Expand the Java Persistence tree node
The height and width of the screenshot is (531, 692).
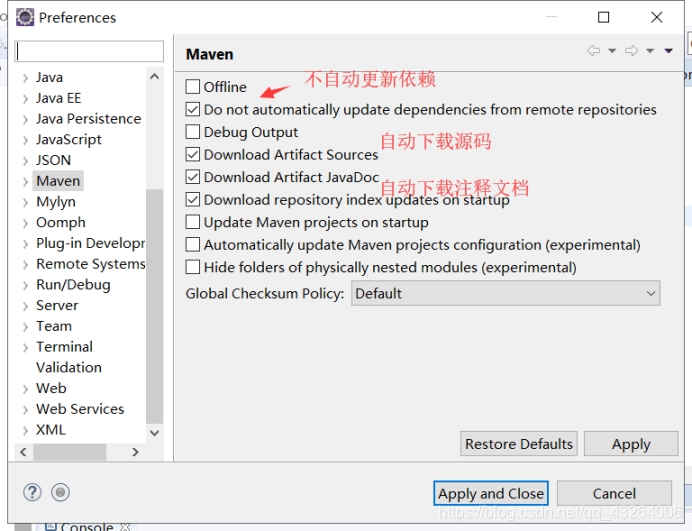26,120
